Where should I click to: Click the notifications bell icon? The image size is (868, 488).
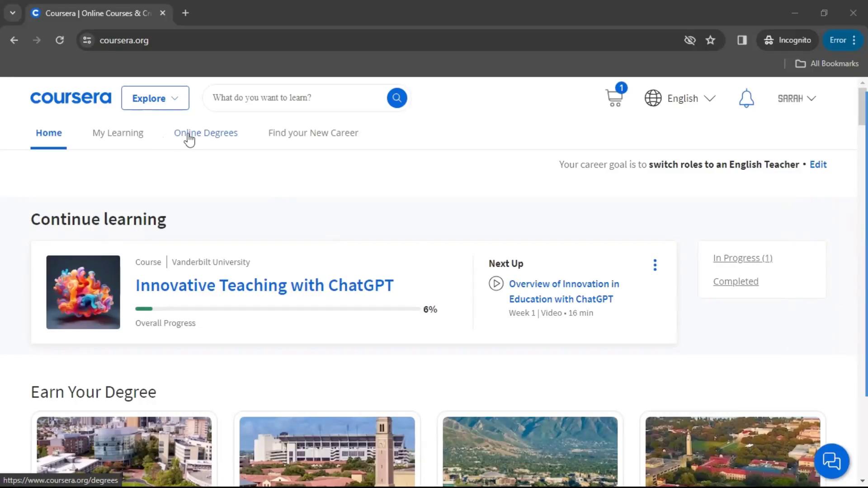[x=746, y=98]
